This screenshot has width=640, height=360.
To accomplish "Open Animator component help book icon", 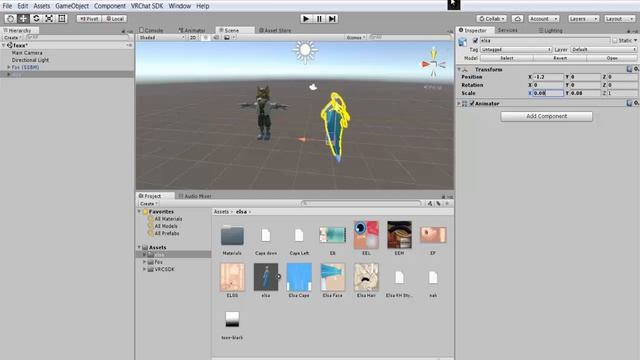I will [629, 103].
